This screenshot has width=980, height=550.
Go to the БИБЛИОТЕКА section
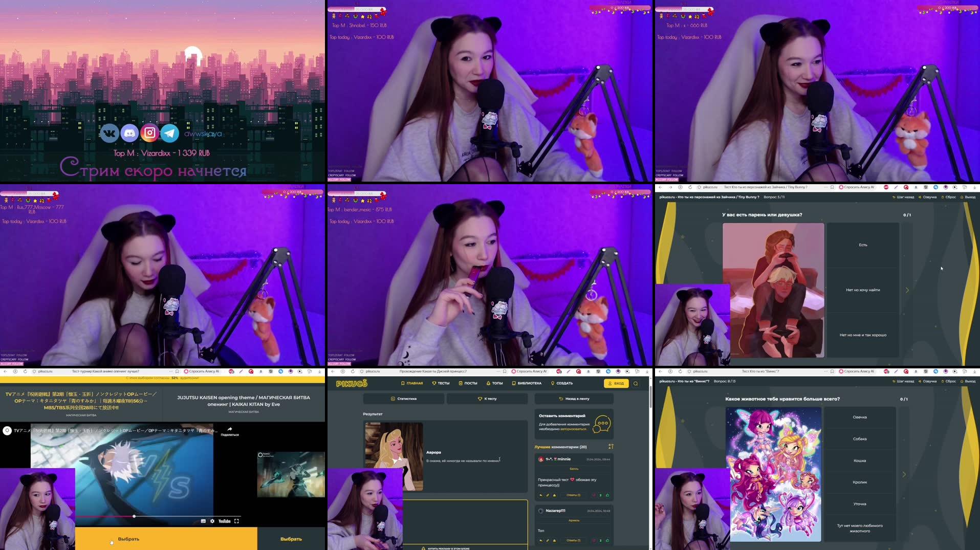529,383
